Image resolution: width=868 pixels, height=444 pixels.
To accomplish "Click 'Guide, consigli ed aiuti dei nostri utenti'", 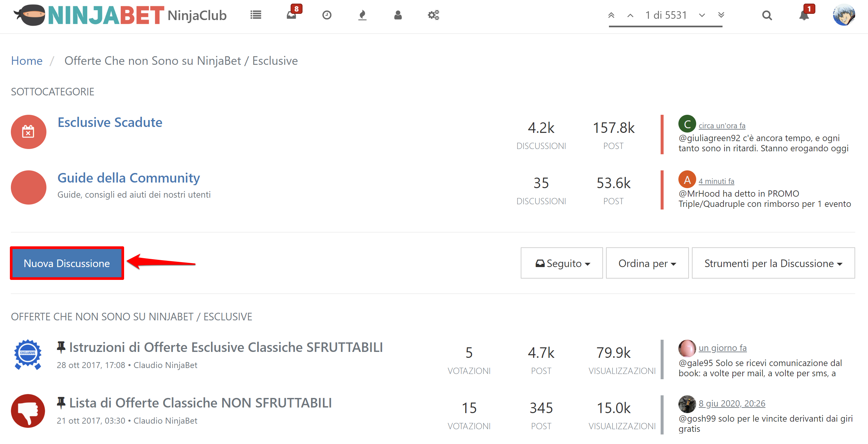I will point(134,195).
